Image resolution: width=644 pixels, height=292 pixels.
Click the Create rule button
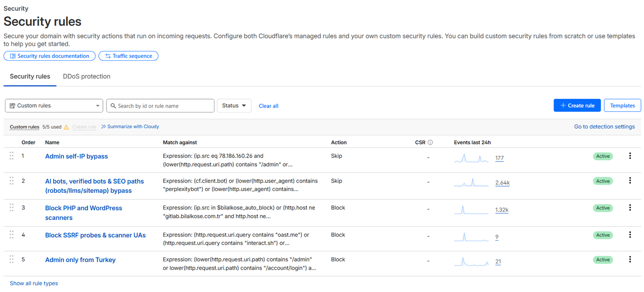577,105
